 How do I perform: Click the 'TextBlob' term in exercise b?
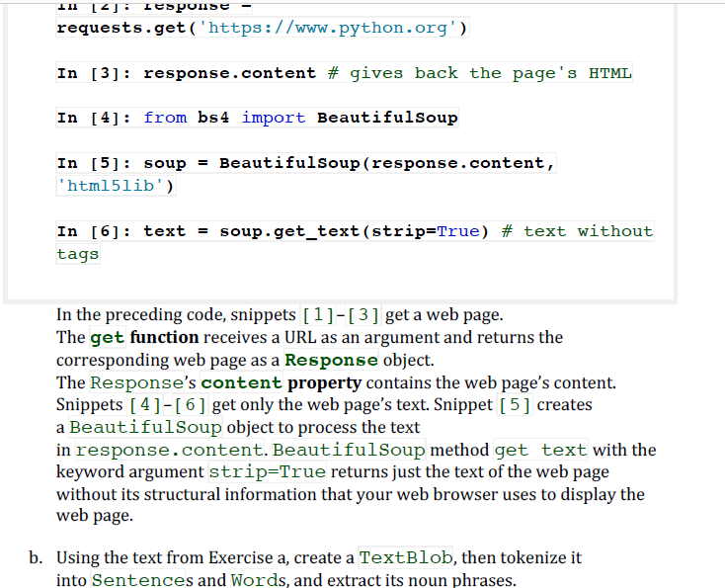click(x=406, y=558)
